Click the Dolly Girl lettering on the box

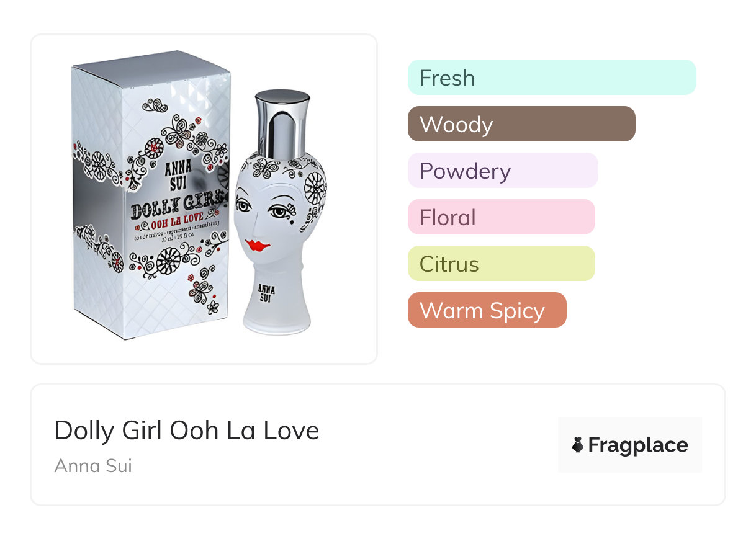click(178, 208)
